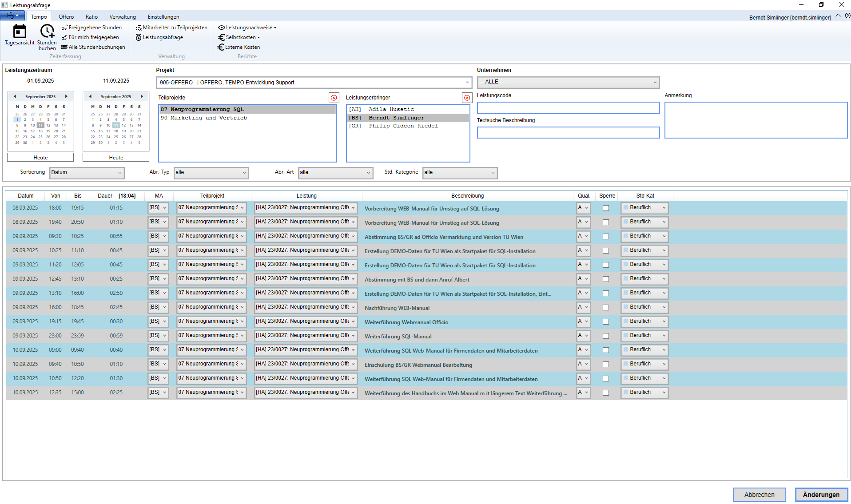The height and width of the screenshot is (504, 851).
Task: Show Alle Stundenbuchungen list
Action: click(x=93, y=47)
